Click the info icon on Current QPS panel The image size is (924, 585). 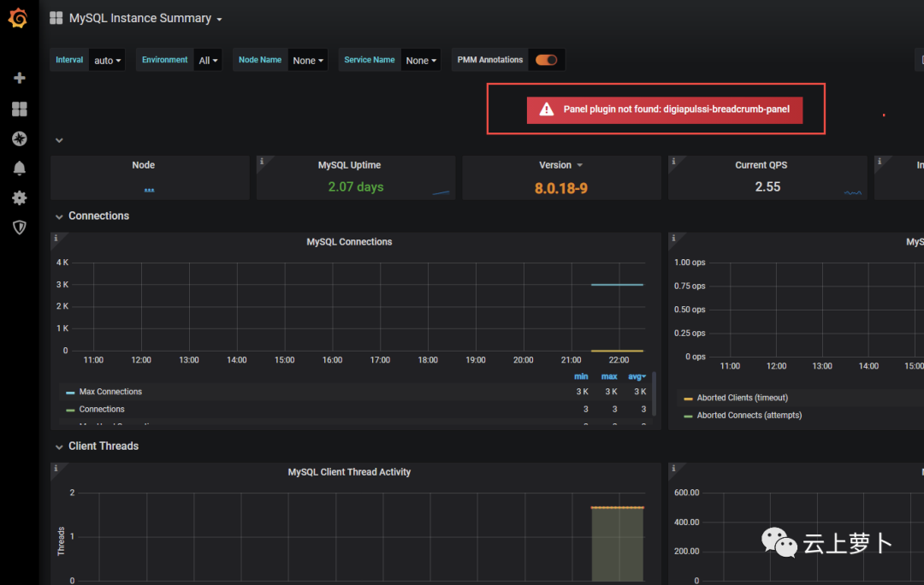(673, 161)
